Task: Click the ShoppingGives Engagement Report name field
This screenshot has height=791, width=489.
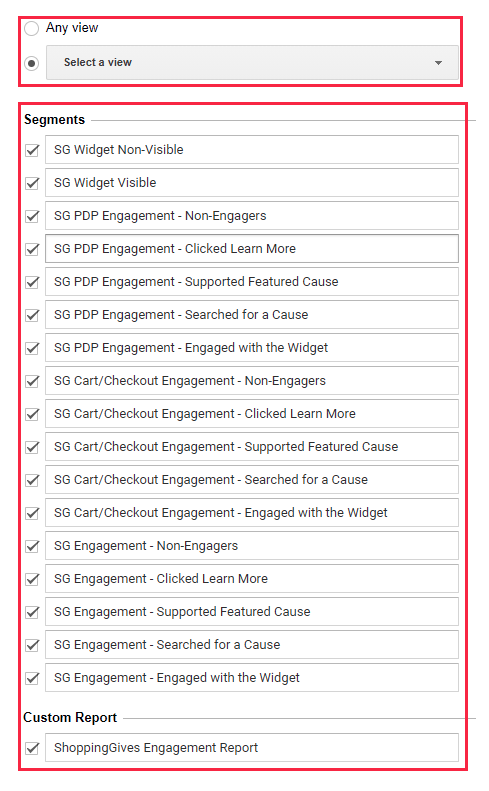Action: 252,748
